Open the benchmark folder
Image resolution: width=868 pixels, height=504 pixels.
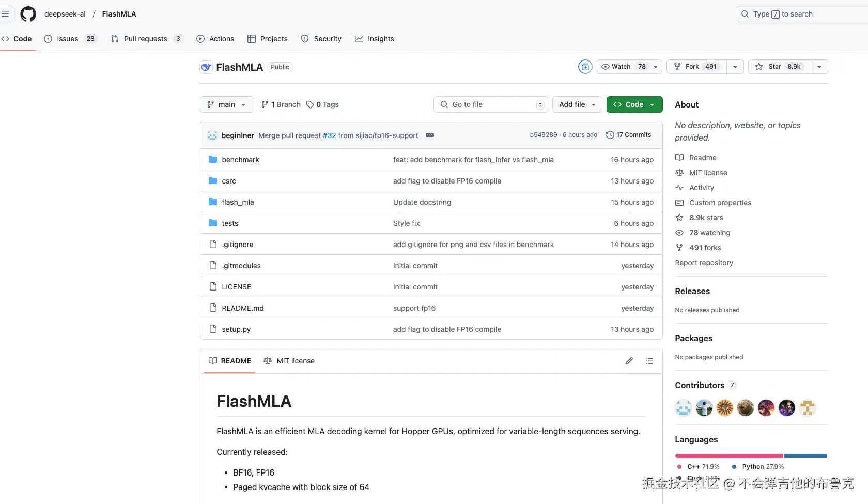point(240,160)
